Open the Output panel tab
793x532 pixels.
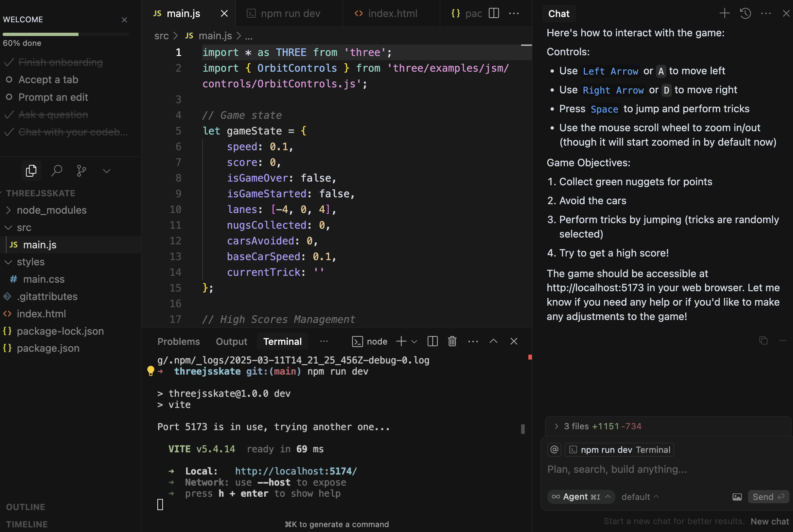231,341
